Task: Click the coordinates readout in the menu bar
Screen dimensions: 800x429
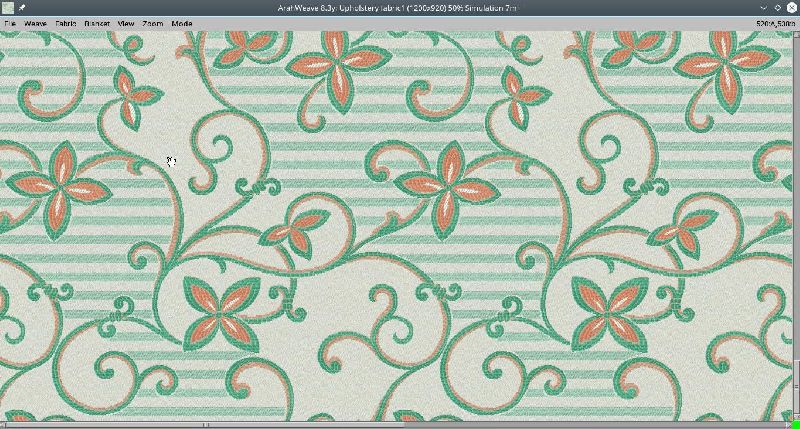Action: [x=776, y=23]
